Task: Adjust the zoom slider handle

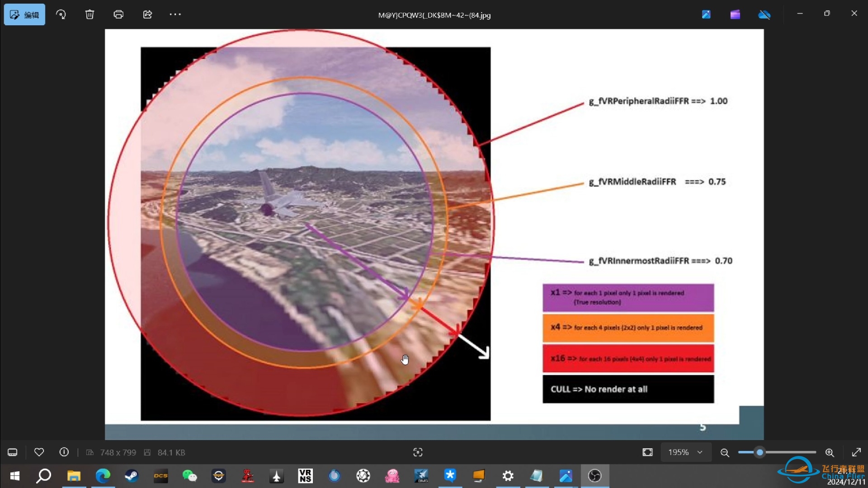Action: [x=760, y=452]
